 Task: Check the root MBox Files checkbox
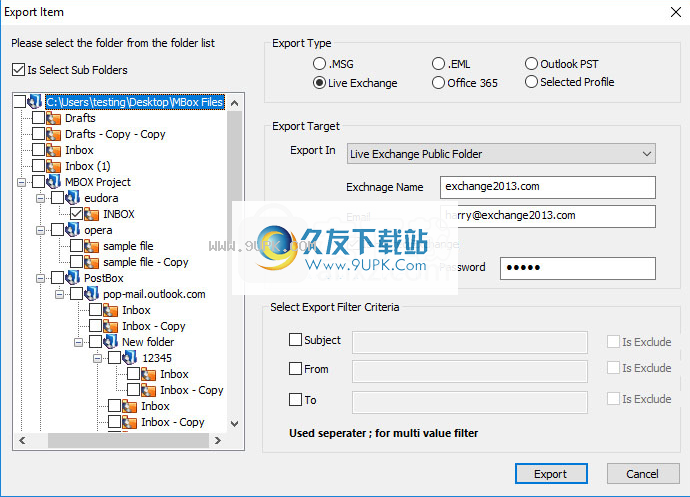(x=20, y=101)
